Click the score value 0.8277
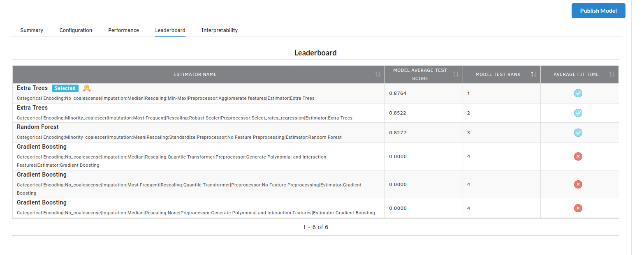 point(398,133)
